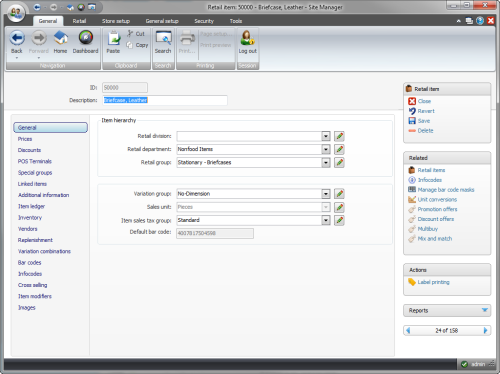Revert changes to the item
Viewport: 500px width, 374px height.
426,111
